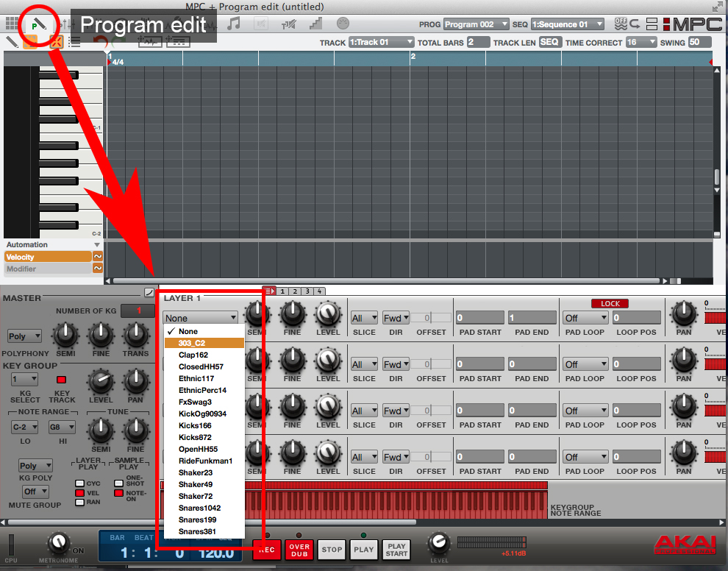This screenshot has height=571, width=728.
Task: Click the list view icon
Action: click(74, 41)
